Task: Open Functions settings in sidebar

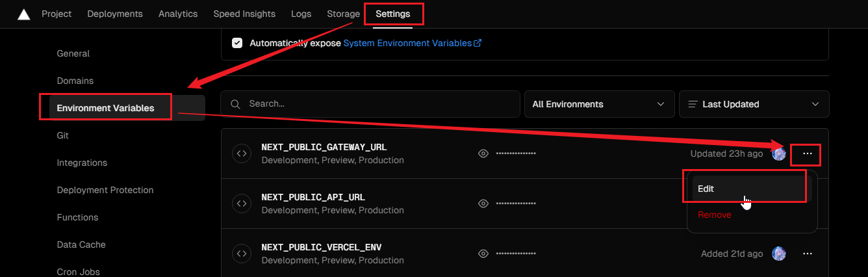Action: (x=77, y=217)
